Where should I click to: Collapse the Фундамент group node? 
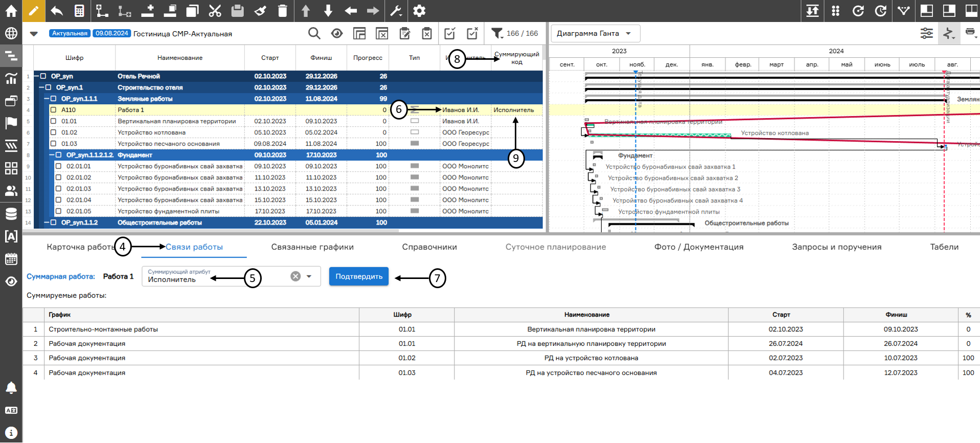coord(52,155)
